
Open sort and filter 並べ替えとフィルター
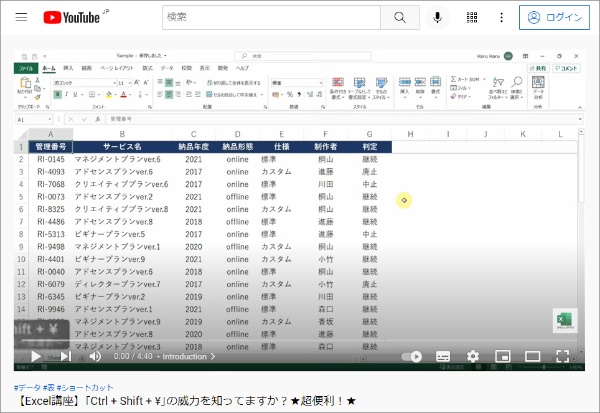pyautogui.click(x=498, y=88)
